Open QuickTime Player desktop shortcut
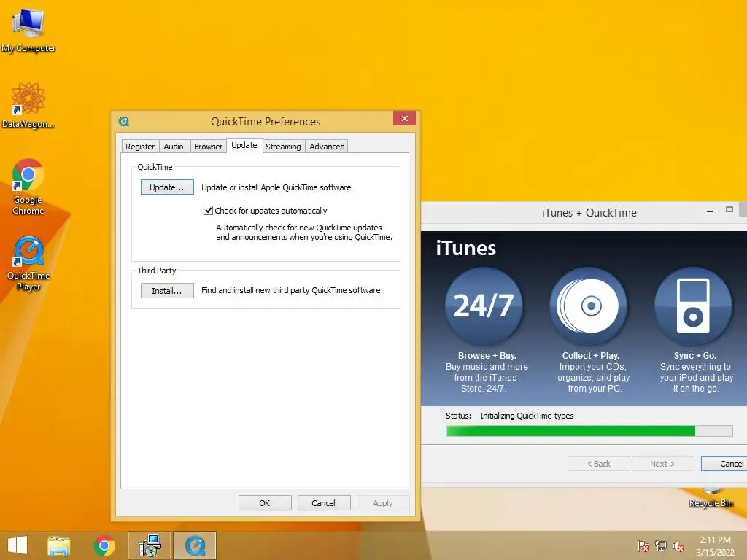This screenshot has height=560, width=747. click(28, 263)
